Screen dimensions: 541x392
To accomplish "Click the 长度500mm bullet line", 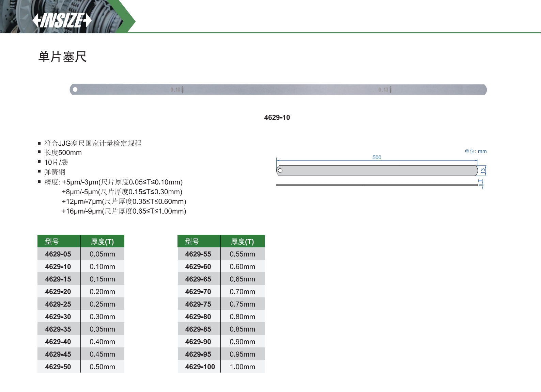I will (63, 153).
